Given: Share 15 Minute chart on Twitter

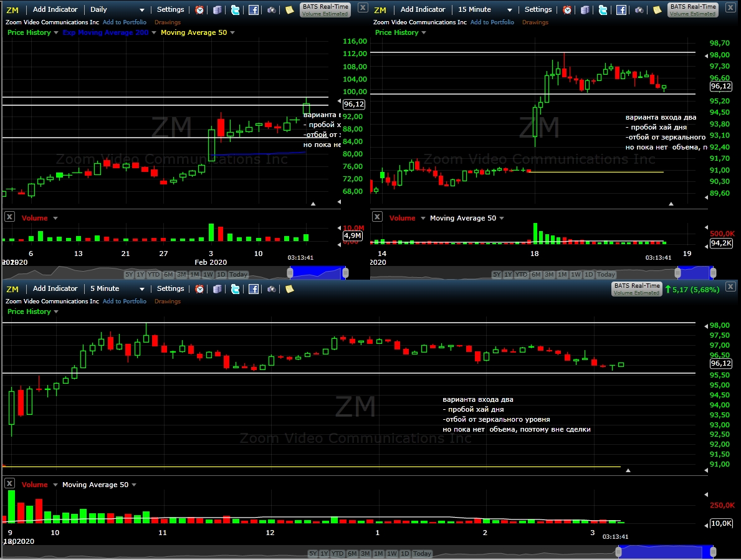Looking at the screenshot, I should point(603,9).
